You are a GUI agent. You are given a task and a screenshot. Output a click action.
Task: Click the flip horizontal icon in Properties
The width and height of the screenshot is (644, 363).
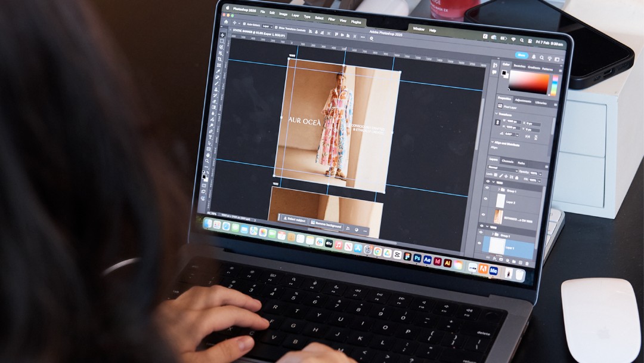[x=527, y=137]
